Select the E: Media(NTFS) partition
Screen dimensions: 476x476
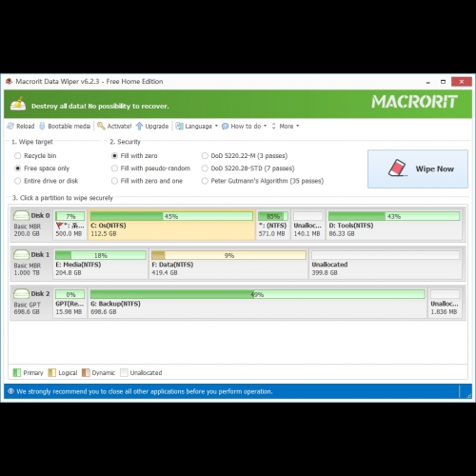click(100, 264)
